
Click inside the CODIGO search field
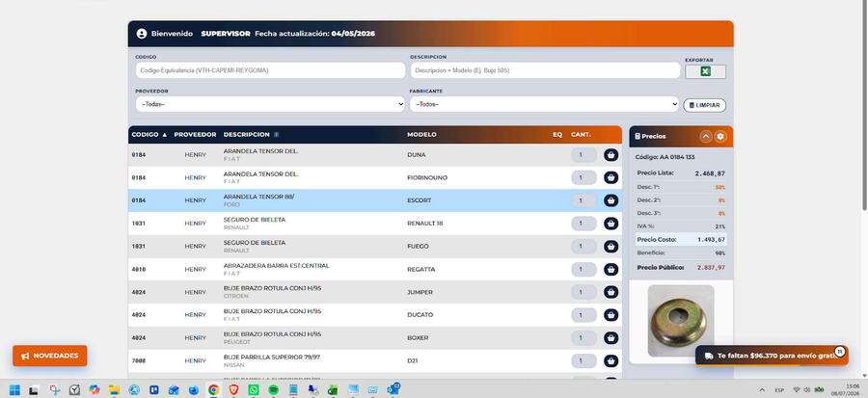tap(270, 70)
